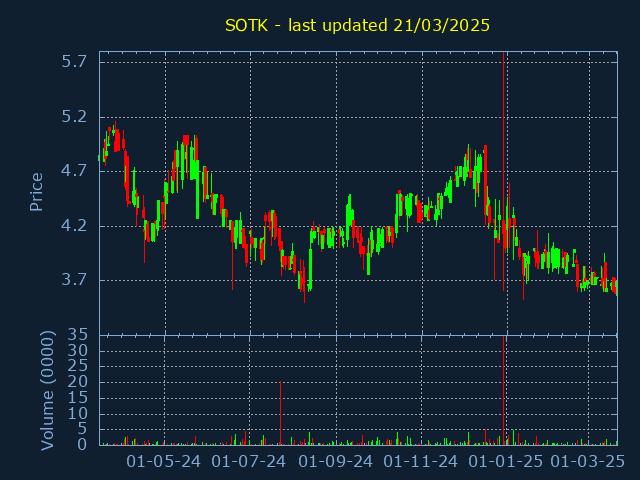Image resolution: width=640 pixels, height=480 pixels.
Task: Click the 30 volume axis label
Action: (x=77, y=350)
